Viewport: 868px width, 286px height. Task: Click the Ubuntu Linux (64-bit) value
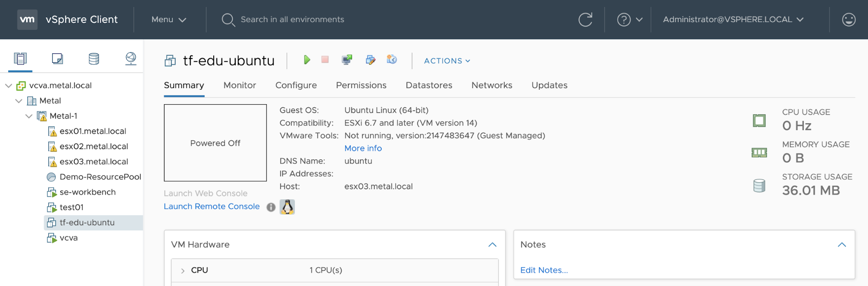point(386,110)
